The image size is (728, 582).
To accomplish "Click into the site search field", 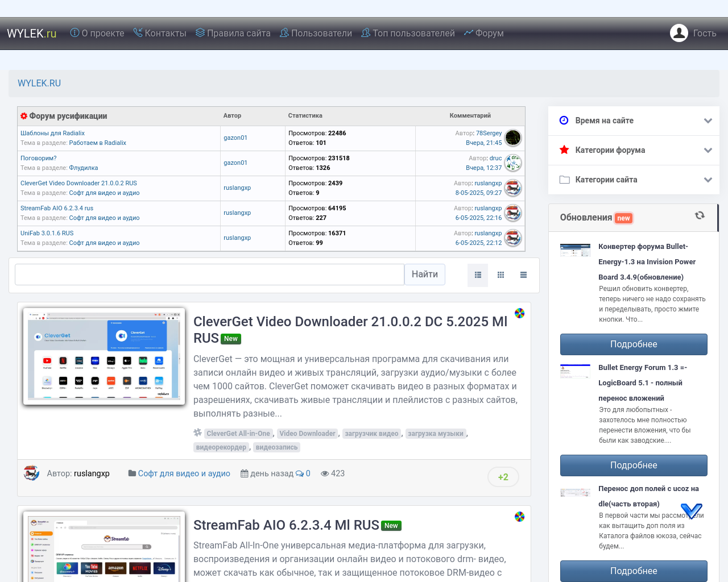I will pyautogui.click(x=209, y=275).
